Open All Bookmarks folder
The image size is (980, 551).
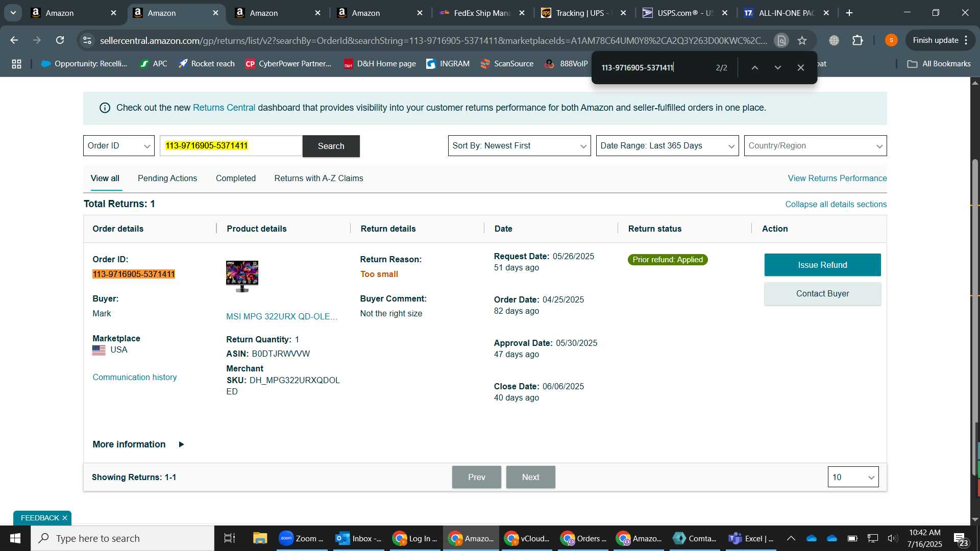point(939,64)
